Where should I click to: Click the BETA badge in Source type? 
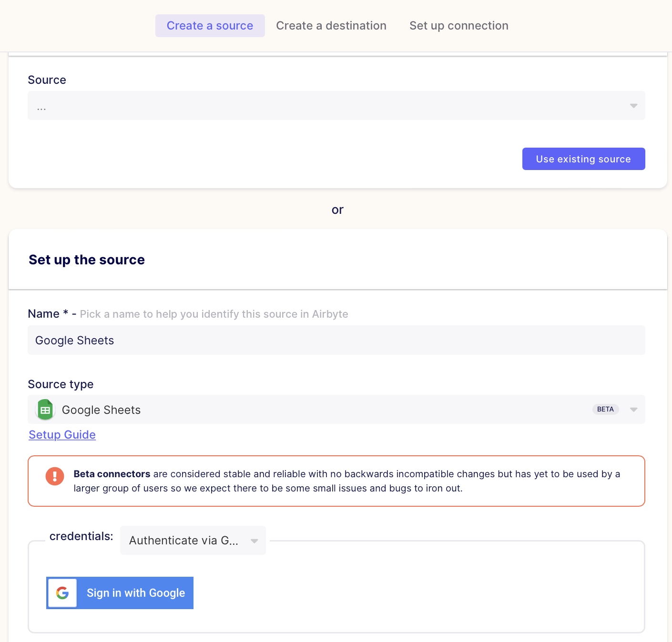coord(605,410)
